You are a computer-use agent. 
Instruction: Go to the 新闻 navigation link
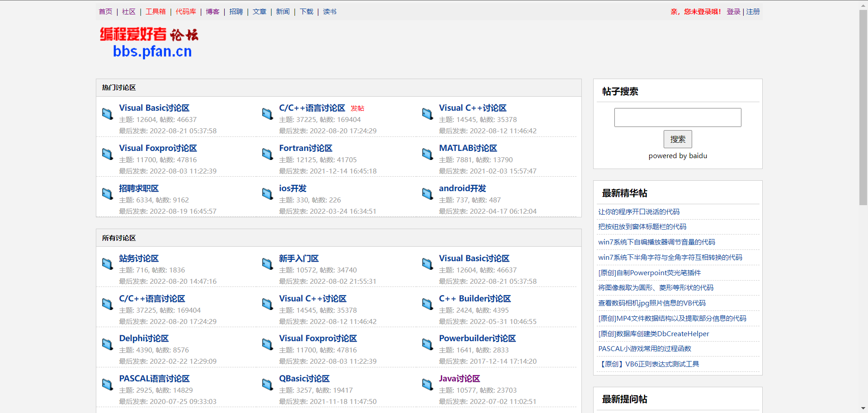[283, 12]
